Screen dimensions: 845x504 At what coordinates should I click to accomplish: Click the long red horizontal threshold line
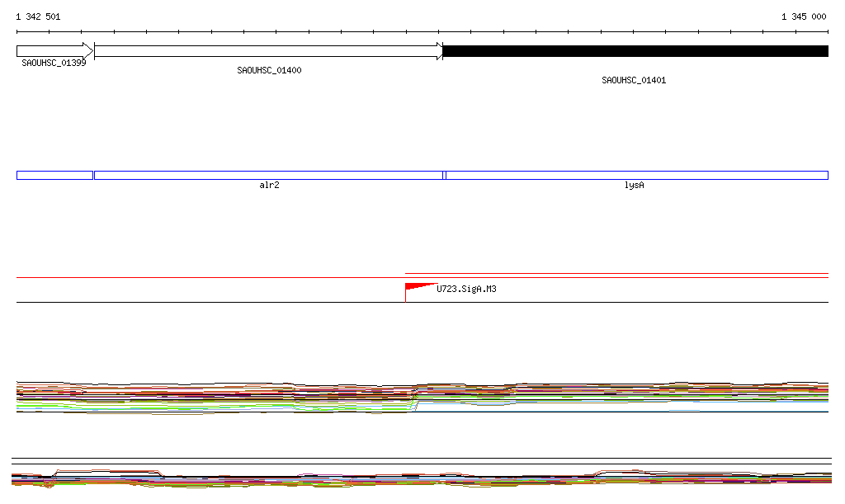[206, 278]
